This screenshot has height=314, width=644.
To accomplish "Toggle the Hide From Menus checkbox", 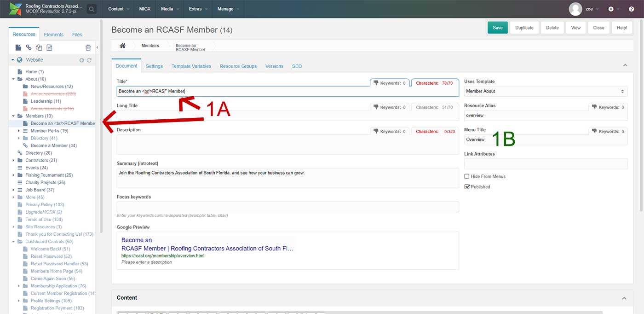I will tap(467, 176).
